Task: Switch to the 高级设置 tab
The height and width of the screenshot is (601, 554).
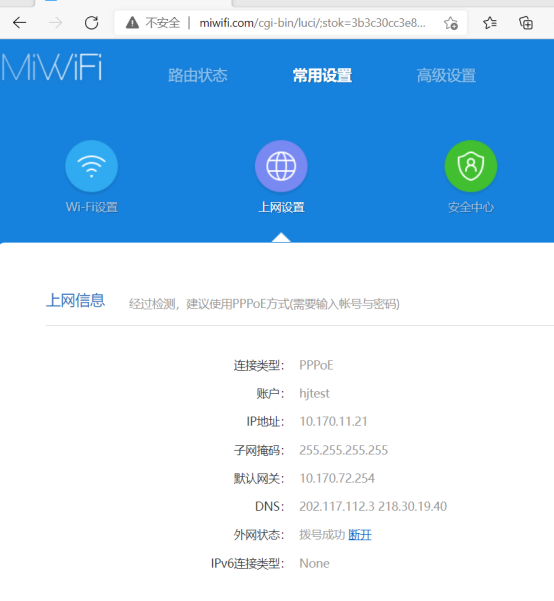Action: coord(447,76)
